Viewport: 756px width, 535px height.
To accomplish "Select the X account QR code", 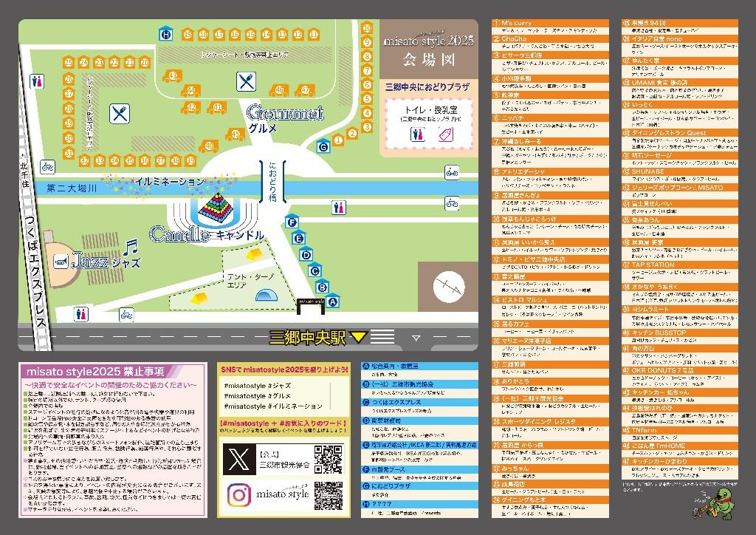I will (328, 459).
